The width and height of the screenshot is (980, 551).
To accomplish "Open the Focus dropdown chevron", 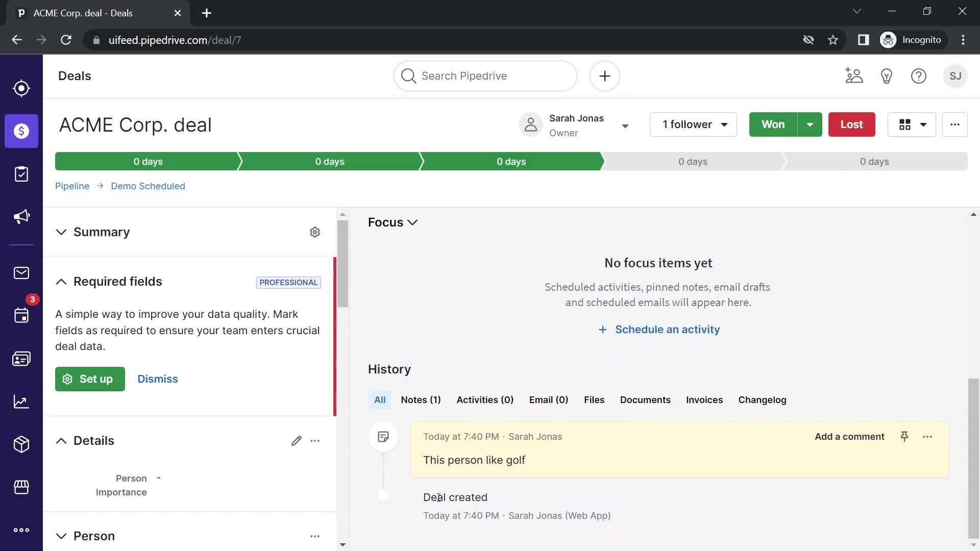I will 412,222.
